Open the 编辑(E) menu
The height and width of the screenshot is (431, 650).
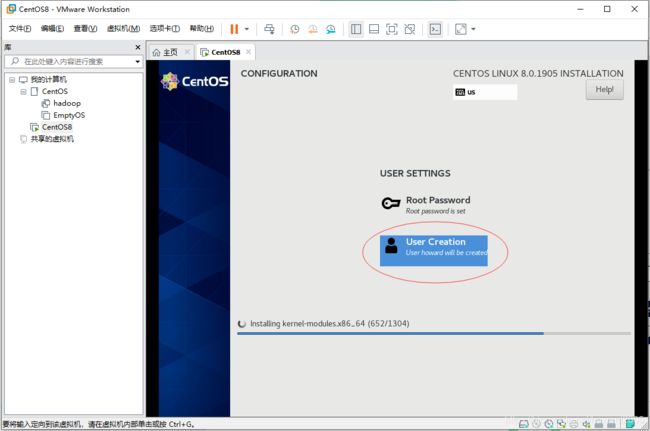coord(52,28)
